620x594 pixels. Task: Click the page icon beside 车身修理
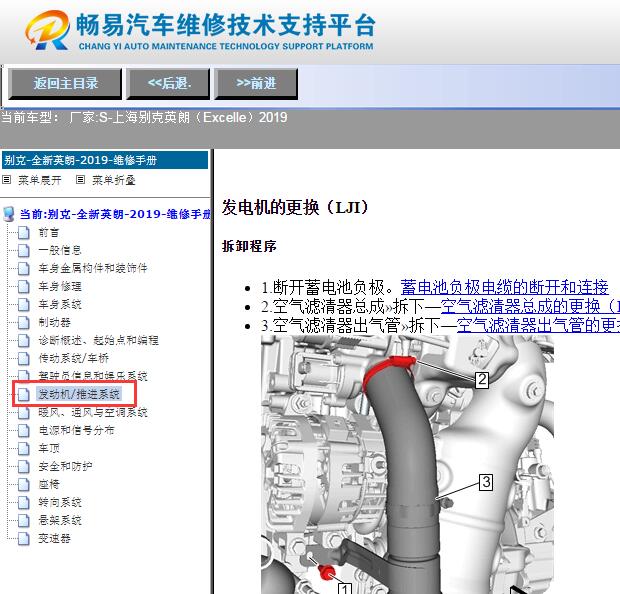tap(24, 286)
